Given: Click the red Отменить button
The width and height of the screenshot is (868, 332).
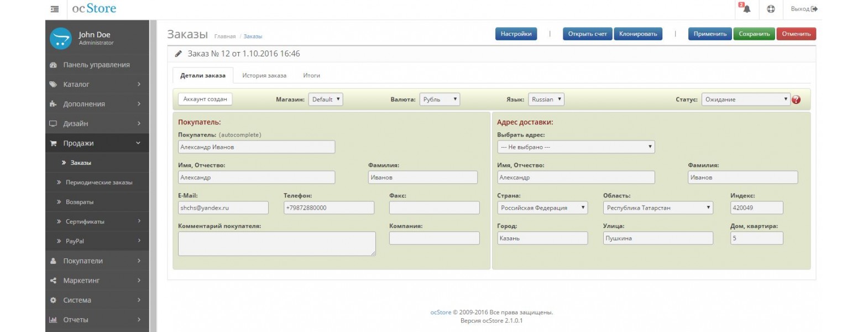Looking at the screenshot, I should click(796, 34).
